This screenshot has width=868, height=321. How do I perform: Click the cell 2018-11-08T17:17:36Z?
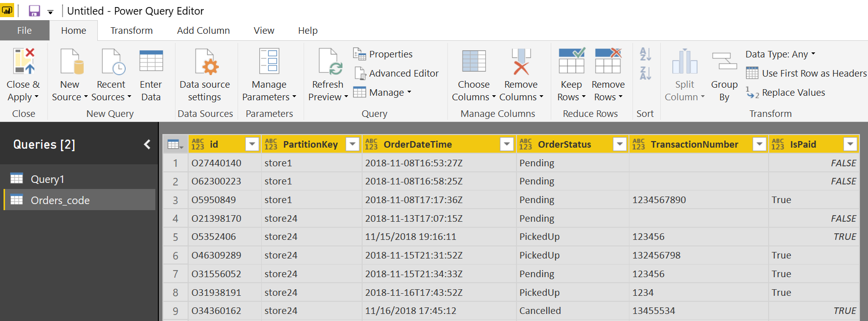coord(439,200)
